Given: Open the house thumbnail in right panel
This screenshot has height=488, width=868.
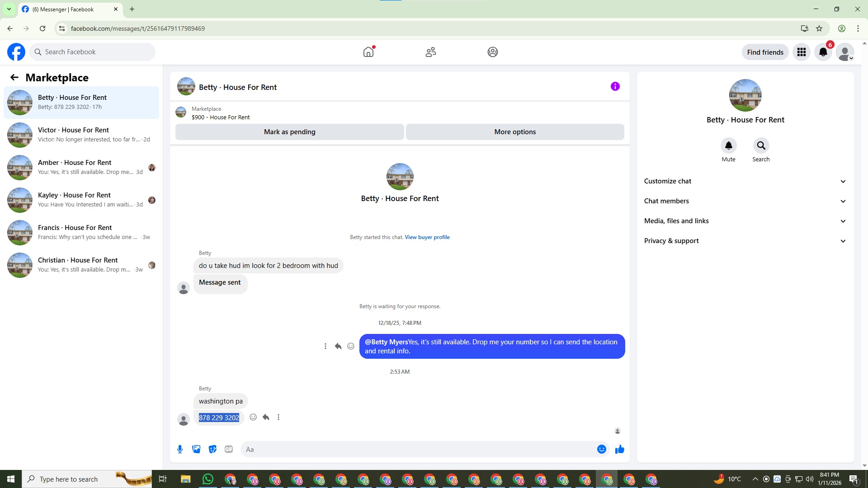Looking at the screenshot, I should pyautogui.click(x=745, y=95).
